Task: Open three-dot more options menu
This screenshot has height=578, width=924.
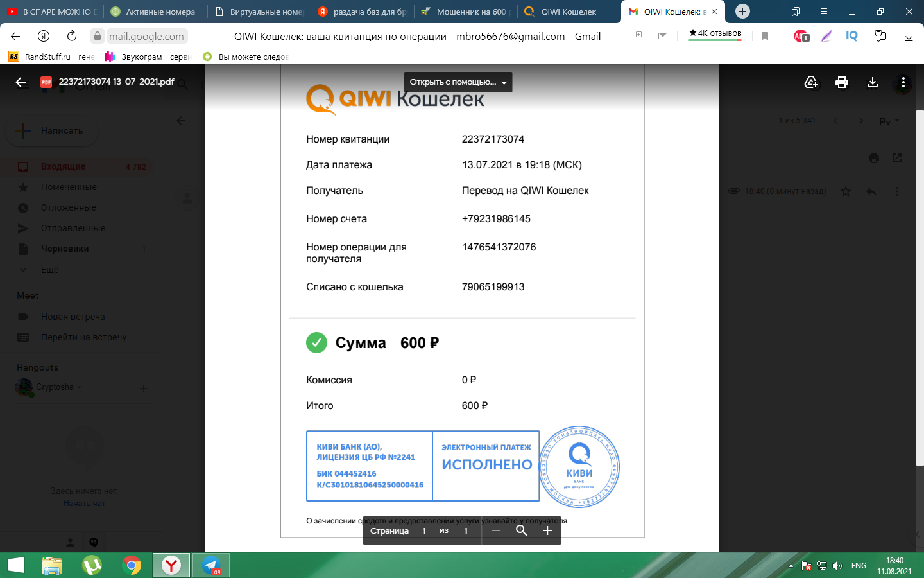Action: point(903,82)
